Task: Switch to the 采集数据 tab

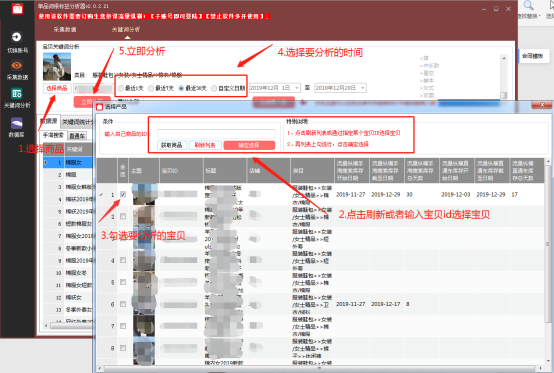Action: click(x=65, y=29)
